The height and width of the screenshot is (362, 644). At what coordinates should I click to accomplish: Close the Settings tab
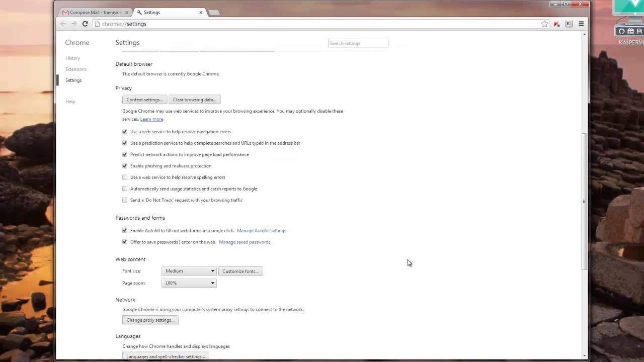(x=201, y=12)
